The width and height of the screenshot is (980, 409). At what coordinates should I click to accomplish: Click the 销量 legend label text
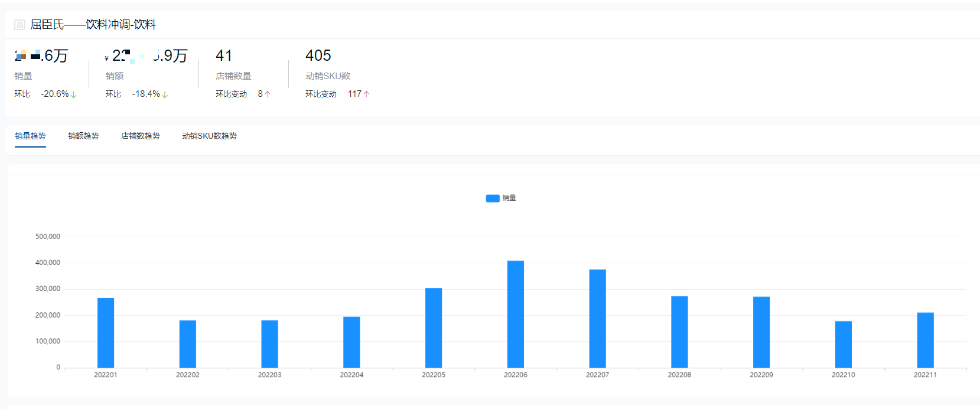509,198
